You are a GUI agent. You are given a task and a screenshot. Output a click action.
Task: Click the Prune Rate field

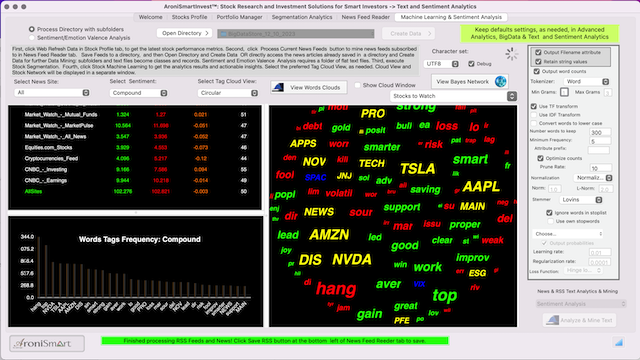pos(600,168)
